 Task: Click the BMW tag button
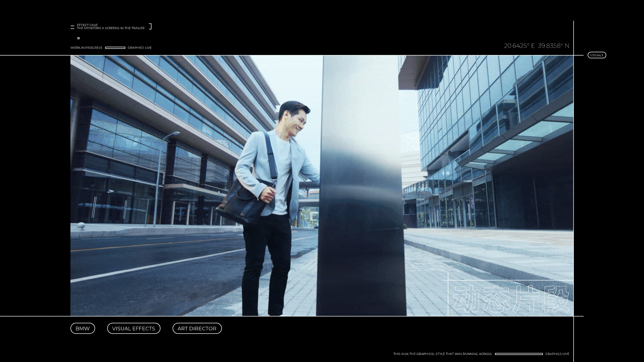point(83,328)
